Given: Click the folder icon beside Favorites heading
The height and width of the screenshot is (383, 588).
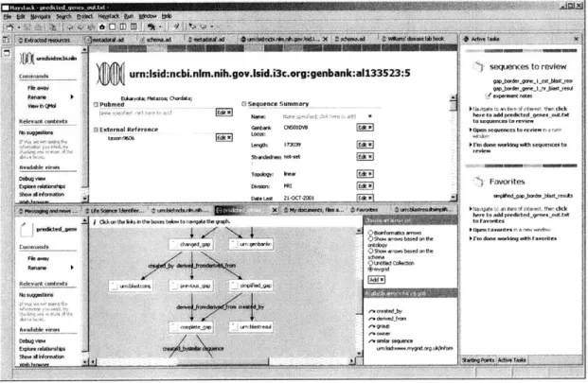Looking at the screenshot, I should tap(478, 182).
